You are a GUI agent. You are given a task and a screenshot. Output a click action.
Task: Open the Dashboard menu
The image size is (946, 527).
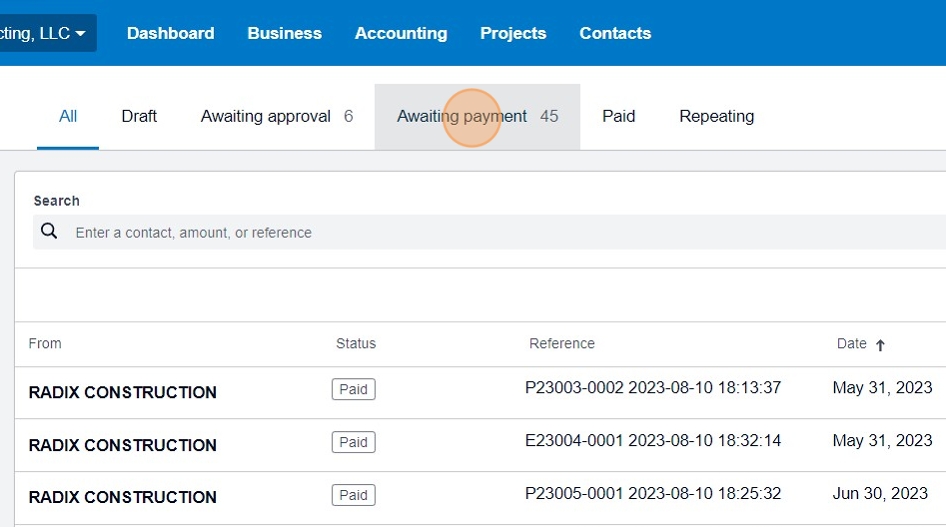[170, 33]
